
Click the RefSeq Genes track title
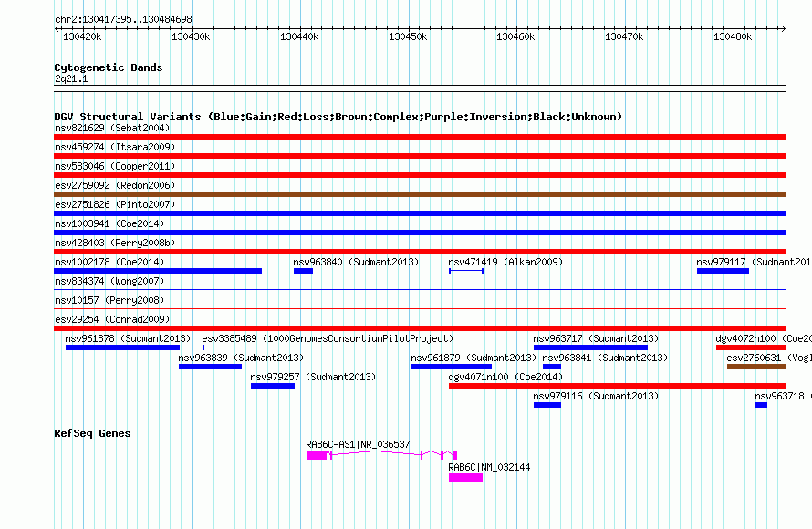tap(92, 433)
